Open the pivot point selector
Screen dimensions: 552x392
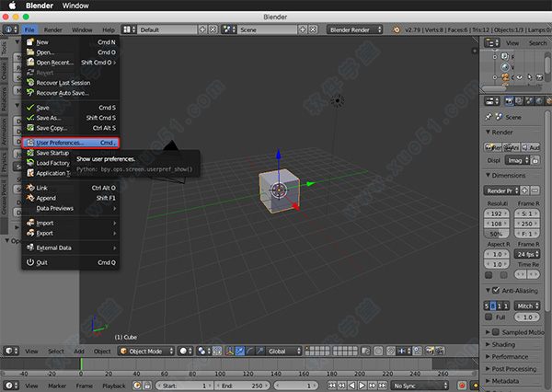coord(203,352)
